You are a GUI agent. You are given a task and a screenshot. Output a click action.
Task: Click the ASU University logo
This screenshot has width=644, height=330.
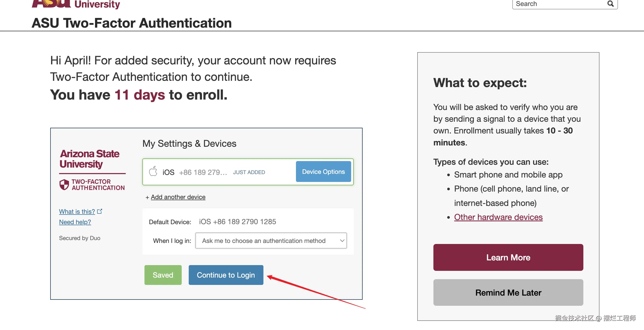tap(75, 4)
